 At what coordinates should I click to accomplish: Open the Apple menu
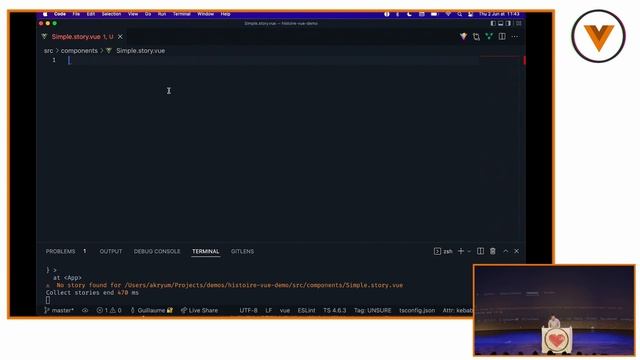[45, 14]
